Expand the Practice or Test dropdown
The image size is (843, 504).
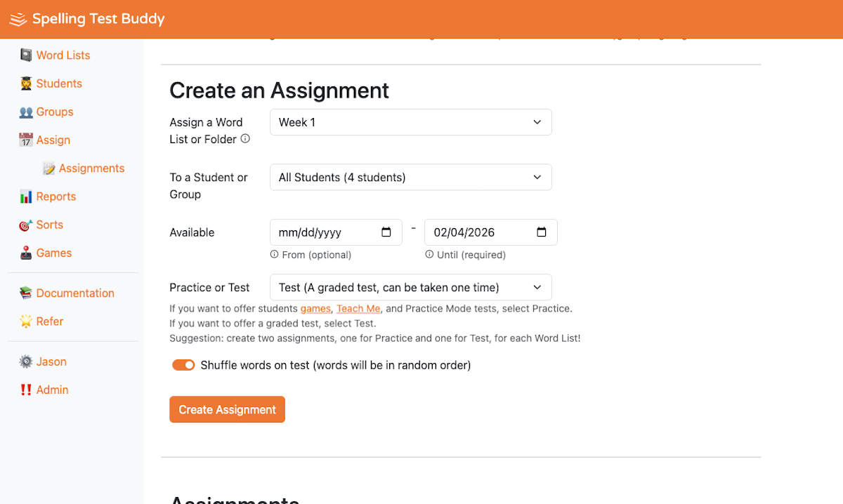410,287
